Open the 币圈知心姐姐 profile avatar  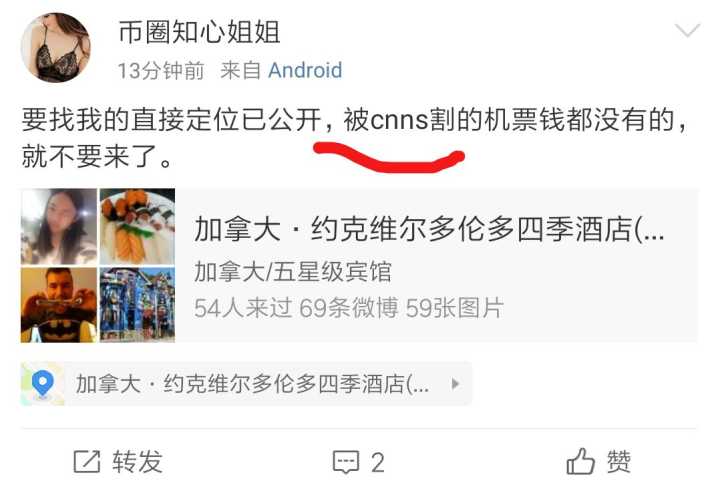[56, 48]
